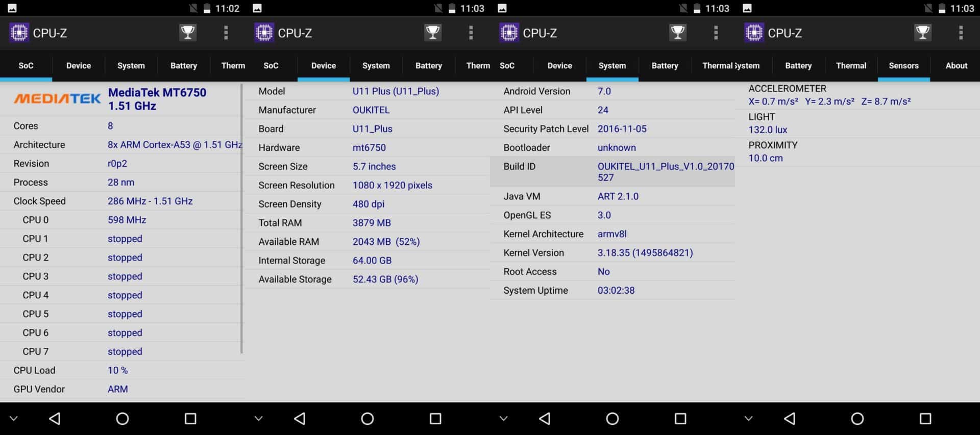Open the overflow menu on the System info screen
Image resolution: width=980 pixels, height=435 pixels.
tap(716, 33)
